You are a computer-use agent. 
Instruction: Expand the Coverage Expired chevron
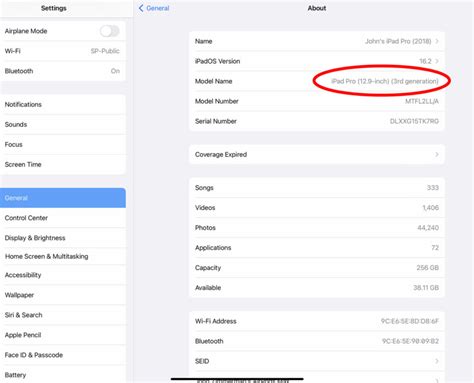click(x=437, y=154)
